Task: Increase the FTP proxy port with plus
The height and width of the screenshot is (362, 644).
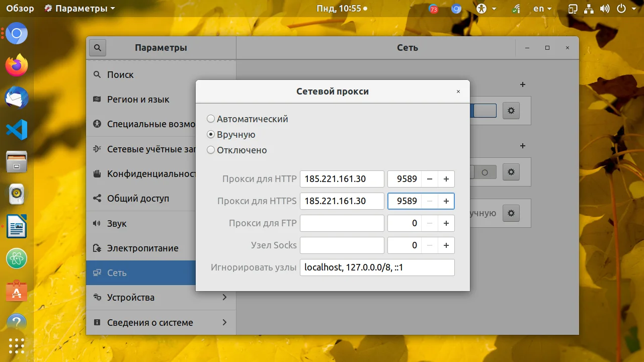Action: pos(446,223)
